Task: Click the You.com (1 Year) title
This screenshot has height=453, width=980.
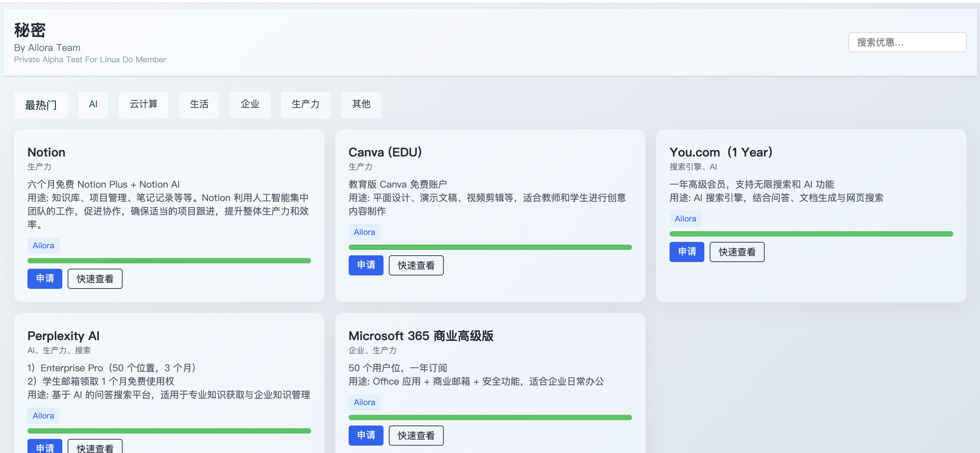Action: [x=721, y=152]
